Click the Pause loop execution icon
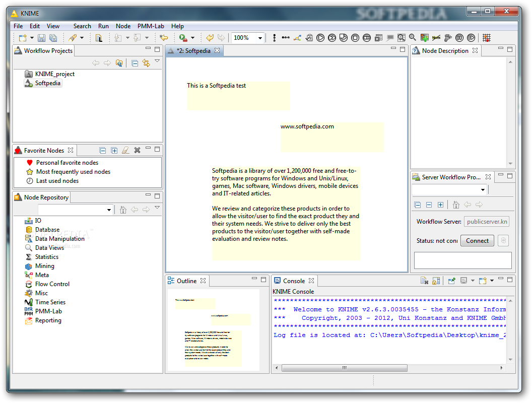Screen dimensions: 532x403 tap(459, 38)
